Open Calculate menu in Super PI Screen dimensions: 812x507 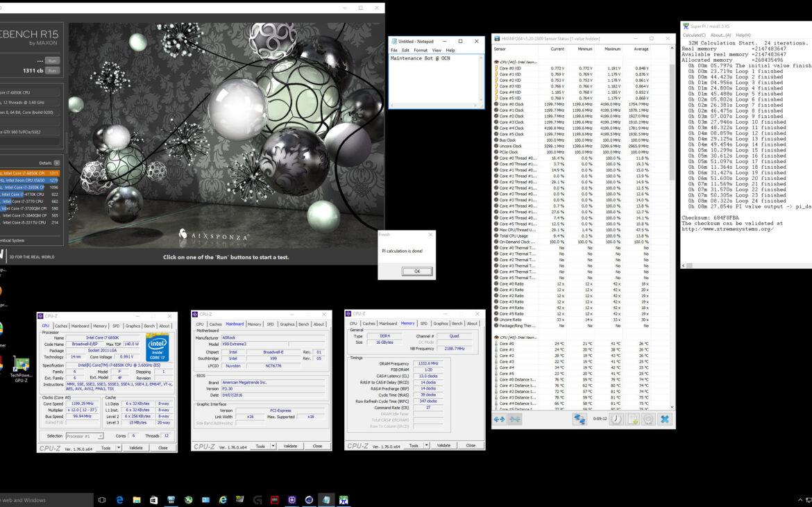(x=694, y=35)
